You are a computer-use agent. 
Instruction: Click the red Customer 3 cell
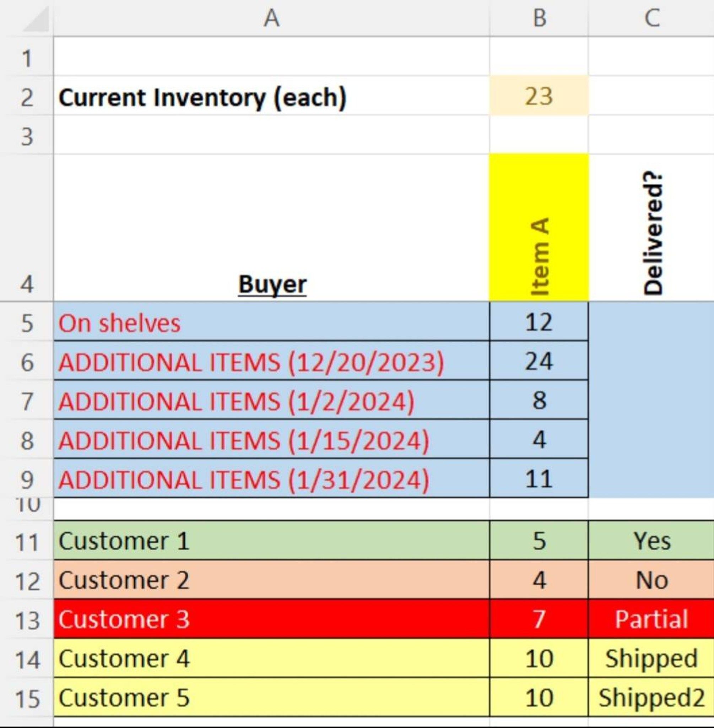[x=271, y=619]
